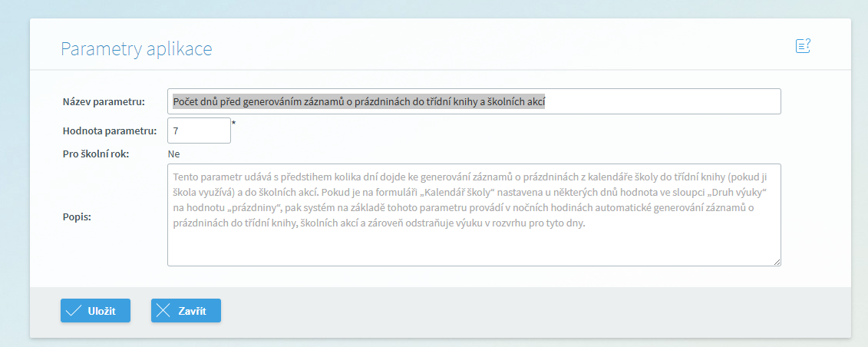Image resolution: width=868 pixels, height=347 pixels.
Task: Click the checkmark icon on Uložit
Action: [x=74, y=310]
